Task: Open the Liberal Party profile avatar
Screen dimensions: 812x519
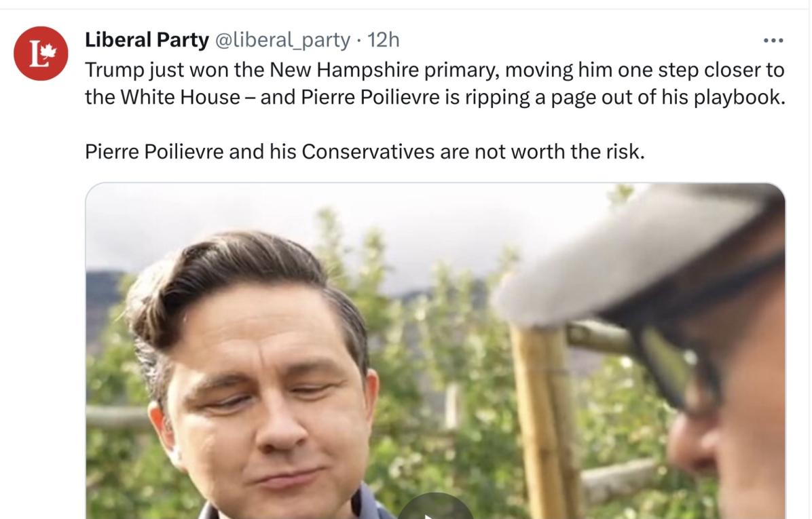Action: (x=41, y=54)
